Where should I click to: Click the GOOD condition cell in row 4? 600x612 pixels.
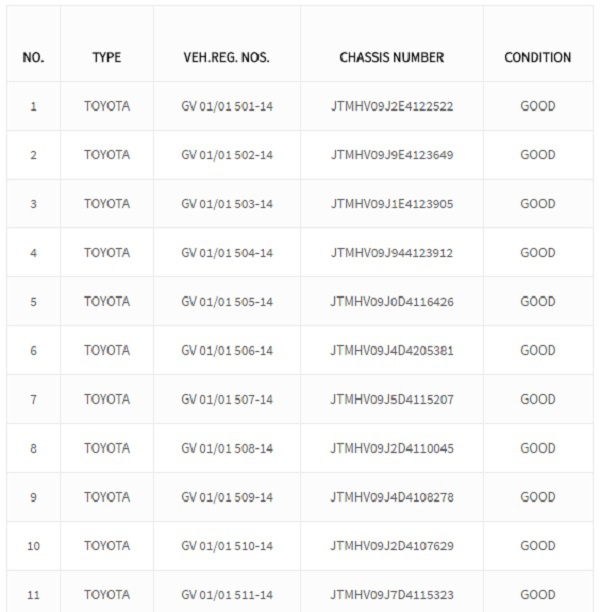point(538,253)
